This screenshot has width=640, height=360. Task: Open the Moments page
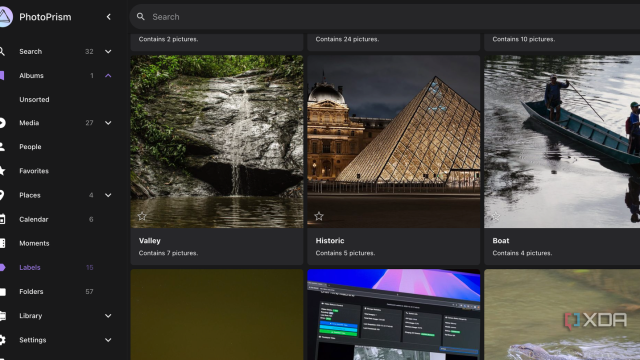click(34, 243)
